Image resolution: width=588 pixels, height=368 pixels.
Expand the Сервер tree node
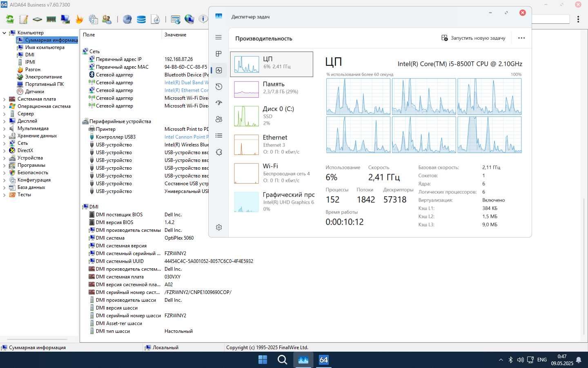click(4, 114)
